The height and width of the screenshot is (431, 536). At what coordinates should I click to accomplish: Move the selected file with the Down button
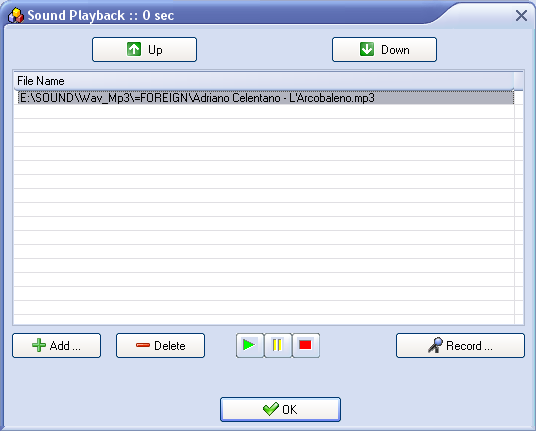coord(384,50)
